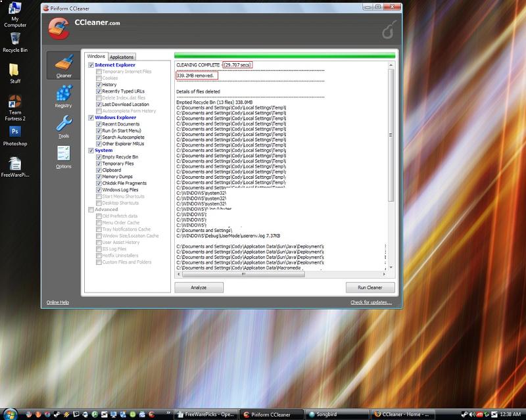Uncheck Recently Typed URLs
Screen dimensions: 526x420
99,91
